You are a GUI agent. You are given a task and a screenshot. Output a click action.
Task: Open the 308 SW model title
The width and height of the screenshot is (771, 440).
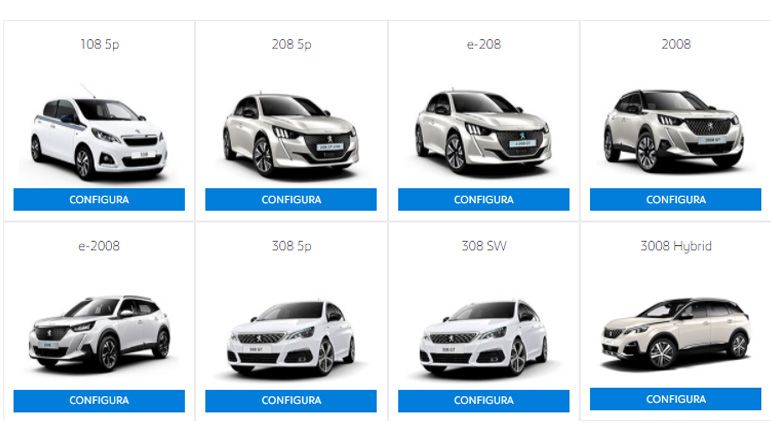pos(484,246)
